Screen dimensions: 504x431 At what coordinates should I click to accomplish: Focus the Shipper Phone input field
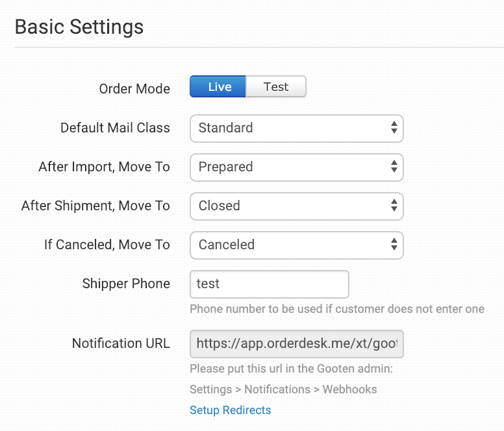[269, 284]
